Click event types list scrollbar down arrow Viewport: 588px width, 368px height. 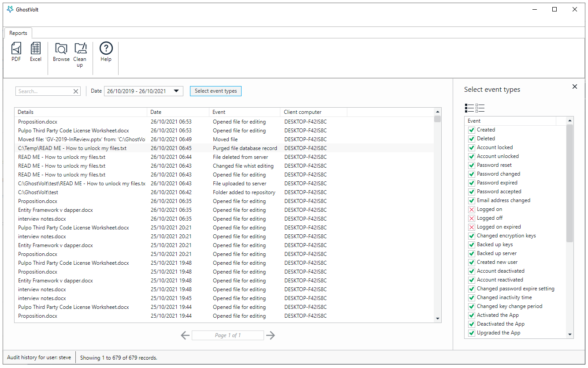tap(570, 335)
